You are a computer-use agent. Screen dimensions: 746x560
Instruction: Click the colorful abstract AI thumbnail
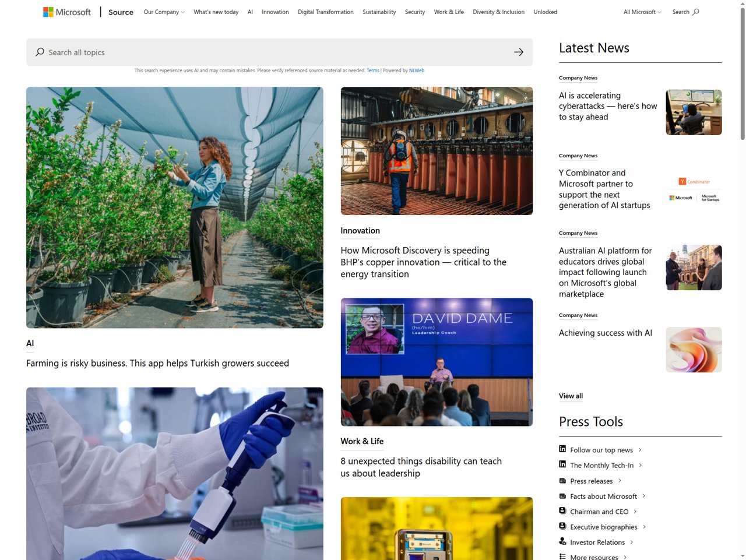(694, 350)
